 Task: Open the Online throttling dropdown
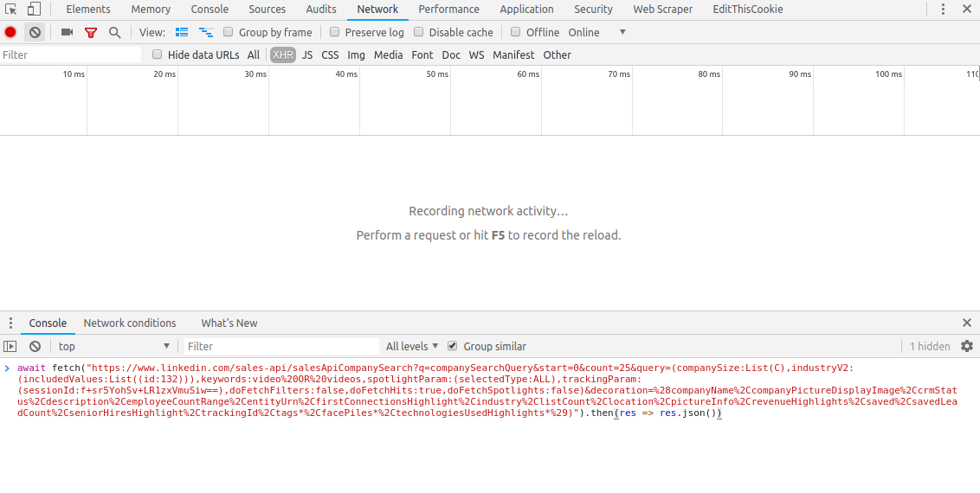pos(596,33)
